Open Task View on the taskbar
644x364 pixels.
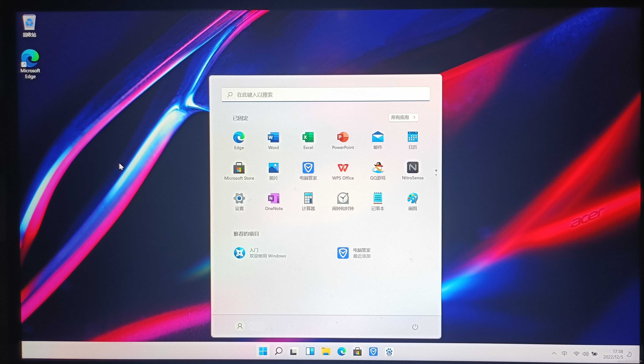[294, 351]
